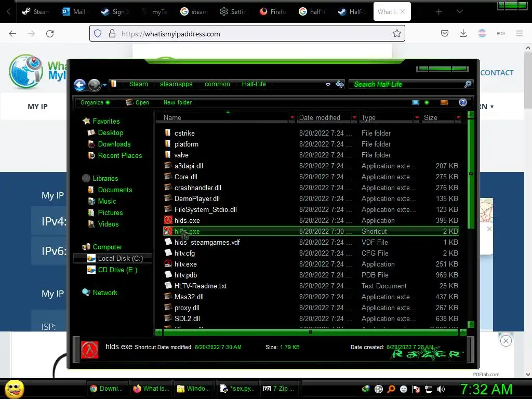Open the Type column filter dropdown arrow
This screenshot has width=532, height=399.
[x=417, y=118]
